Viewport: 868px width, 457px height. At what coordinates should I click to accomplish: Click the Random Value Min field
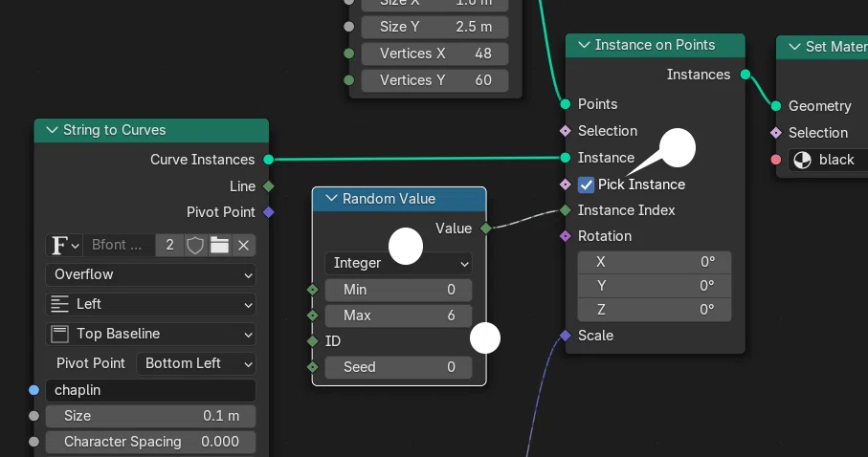point(398,290)
